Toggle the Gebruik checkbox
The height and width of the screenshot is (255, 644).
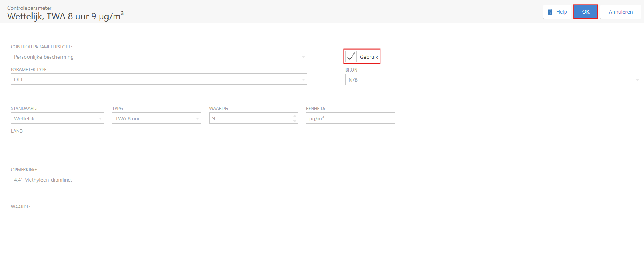coord(351,56)
